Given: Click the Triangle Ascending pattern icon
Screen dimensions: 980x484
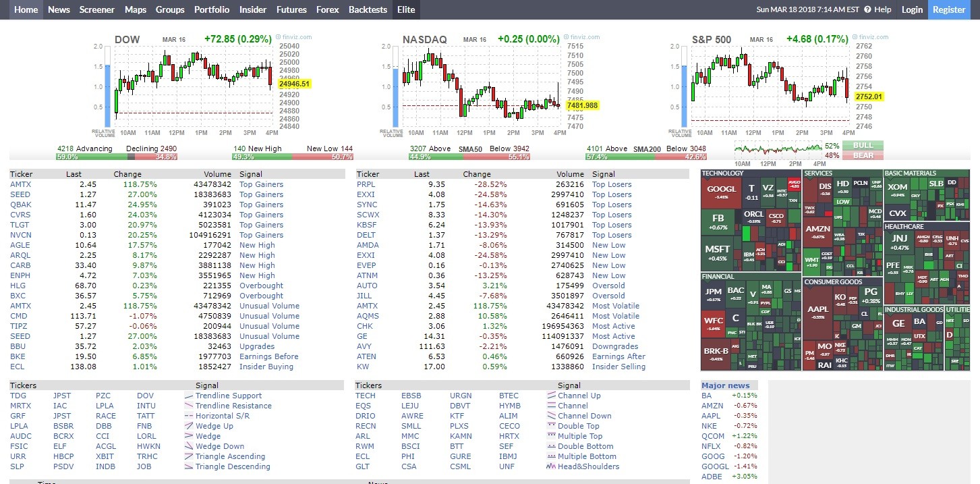Looking at the screenshot, I should point(189,456).
